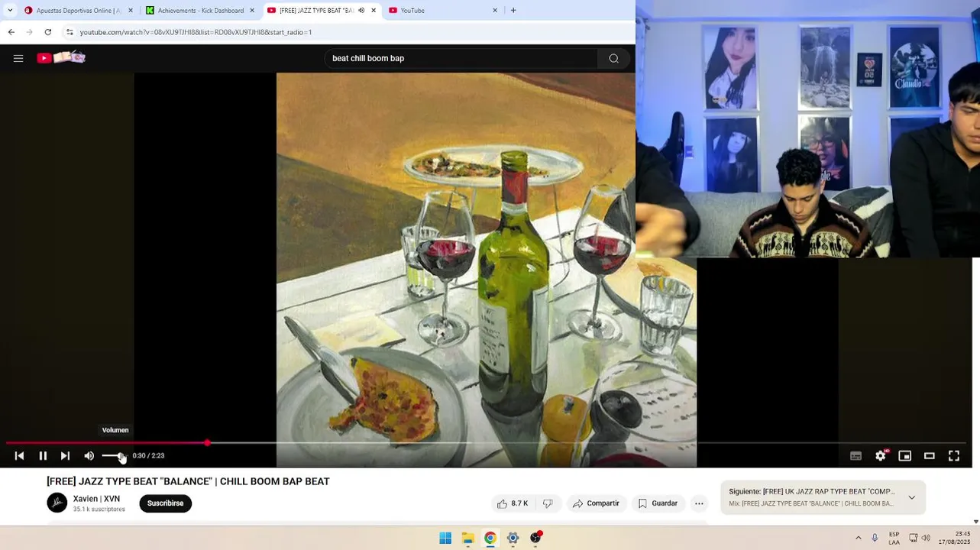This screenshot has width=980, height=550.
Task: Go forward in the browser
Action: (x=30, y=32)
